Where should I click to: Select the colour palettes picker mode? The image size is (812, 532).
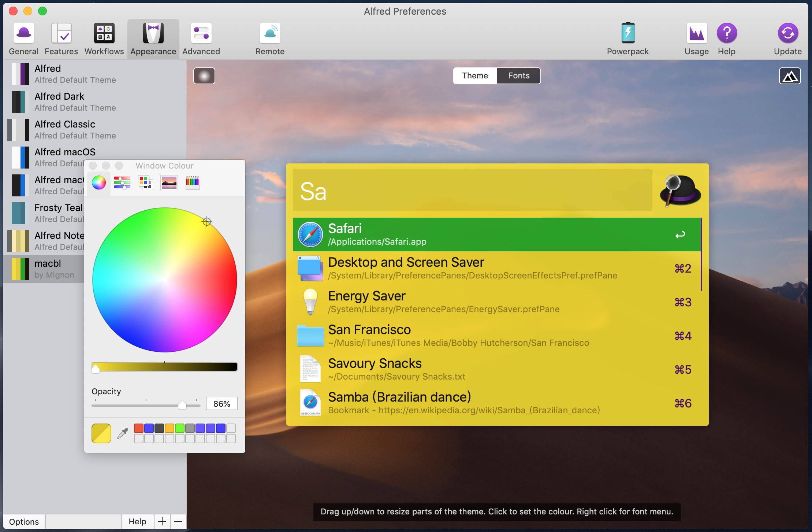pyautogui.click(x=145, y=182)
